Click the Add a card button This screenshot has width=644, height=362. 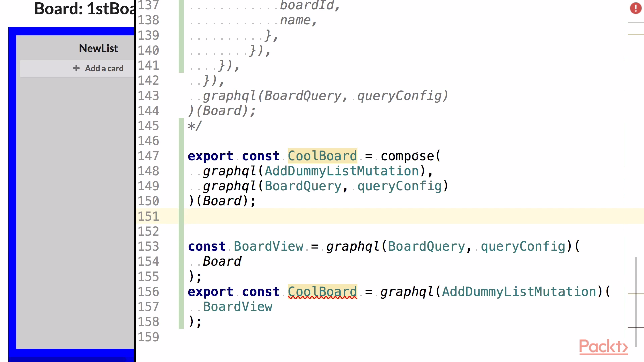click(77, 69)
